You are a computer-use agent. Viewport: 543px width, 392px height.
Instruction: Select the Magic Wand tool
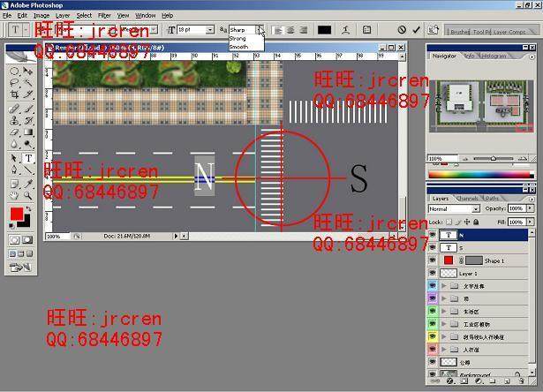click(28, 82)
